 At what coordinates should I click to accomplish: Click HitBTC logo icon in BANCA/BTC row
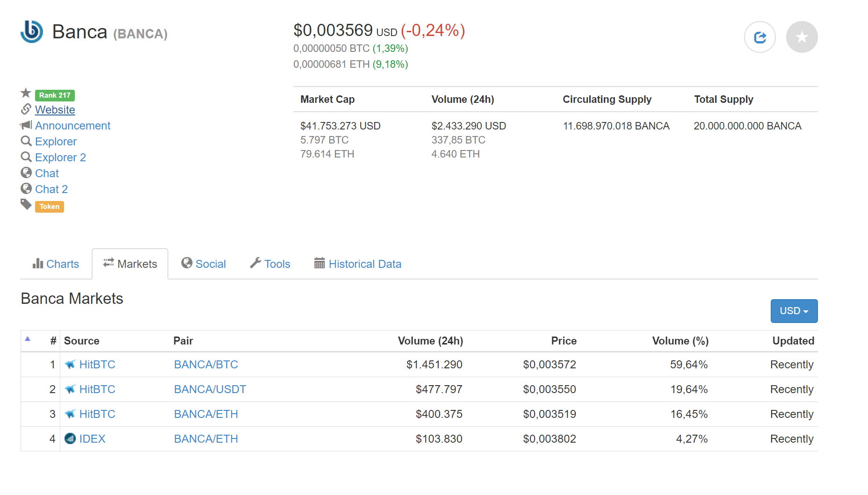70,364
